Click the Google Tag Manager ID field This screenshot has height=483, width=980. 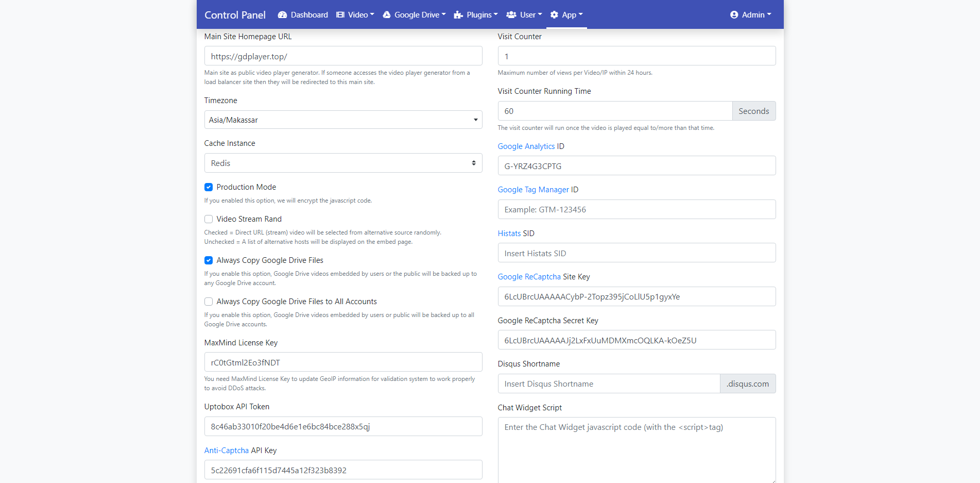[637, 209]
